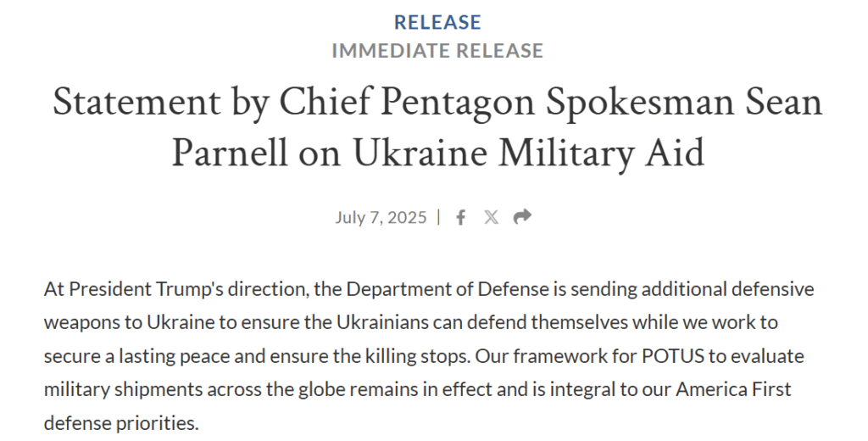Viewport: 868px width, 441px height.
Task: Share the statement on X
Action: point(491,217)
